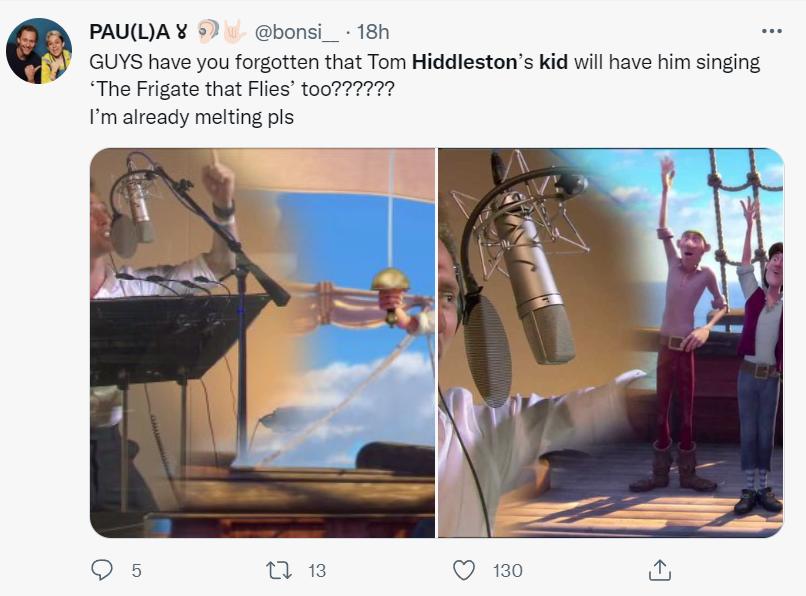
Task: Click the reply speech bubble icon
Action: click(102, 570)
